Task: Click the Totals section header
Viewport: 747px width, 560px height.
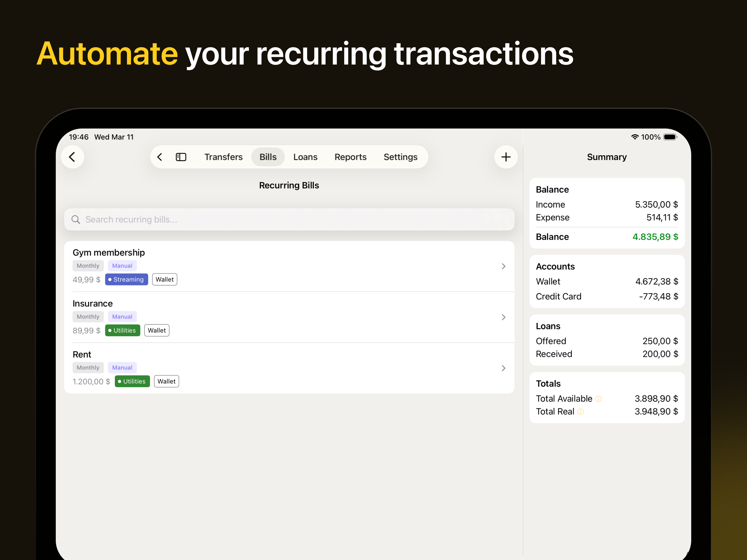Action: (548, 384)
